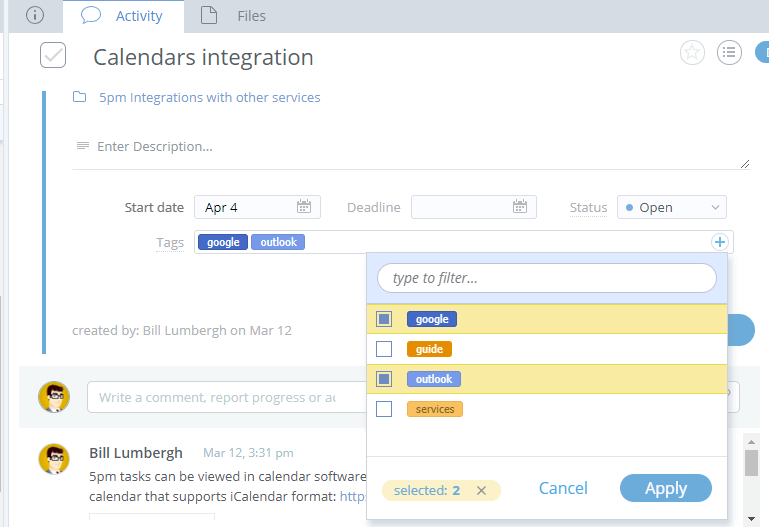
Task: Open Deadline calendar picker
Action: click(x=520, y=207)
